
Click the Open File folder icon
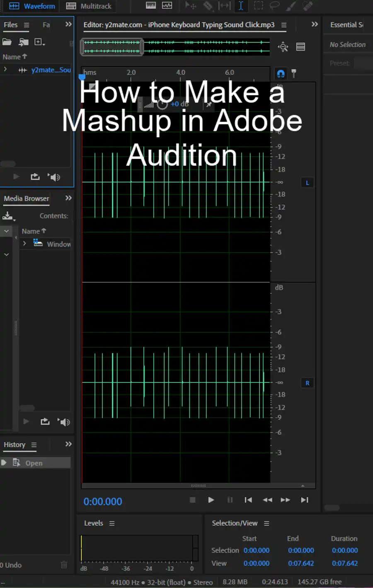click(7, 42)
